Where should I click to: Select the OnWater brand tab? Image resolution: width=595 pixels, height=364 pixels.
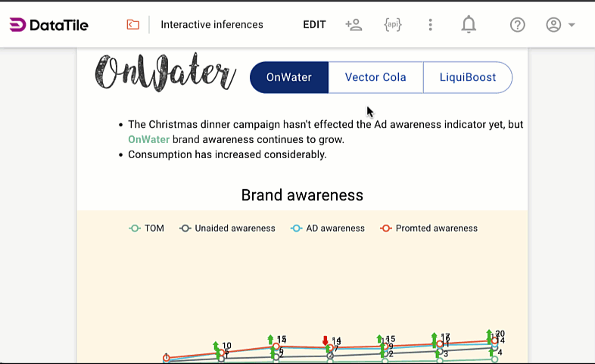click(x=289, y=77)
